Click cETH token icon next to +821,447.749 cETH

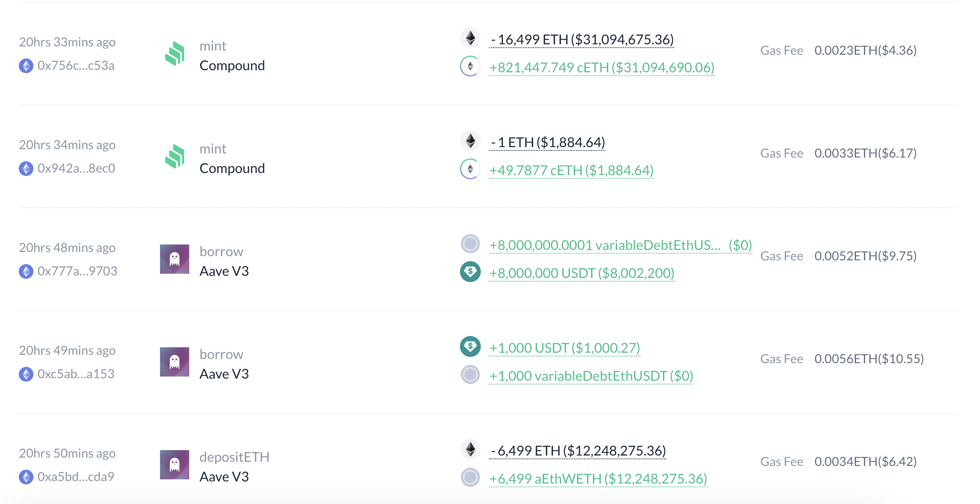[470, 66]
